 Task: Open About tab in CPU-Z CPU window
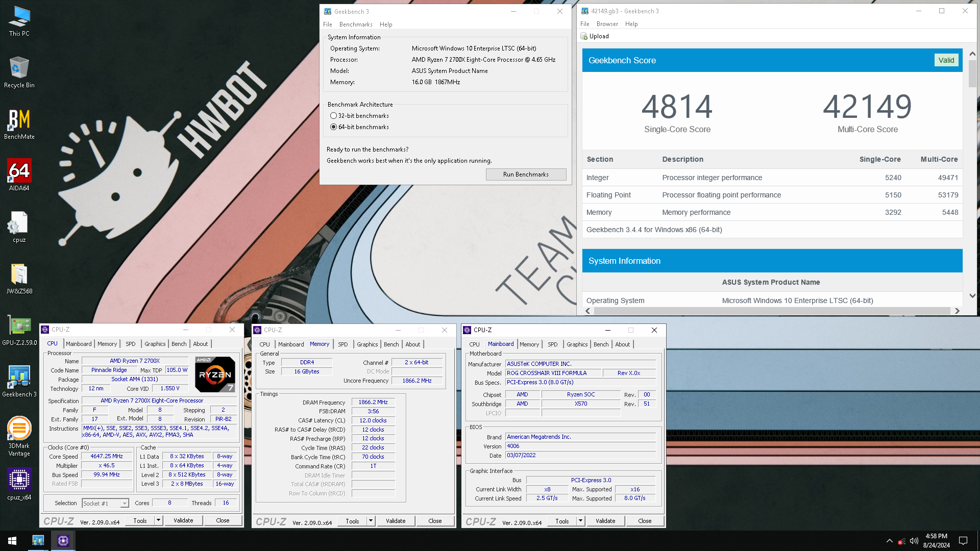point(201,344)
